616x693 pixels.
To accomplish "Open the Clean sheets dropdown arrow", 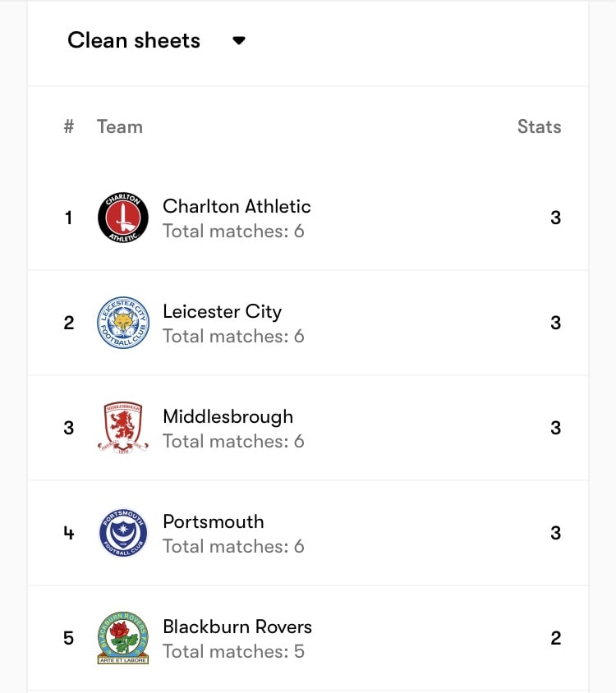I will tap(239, 41).
